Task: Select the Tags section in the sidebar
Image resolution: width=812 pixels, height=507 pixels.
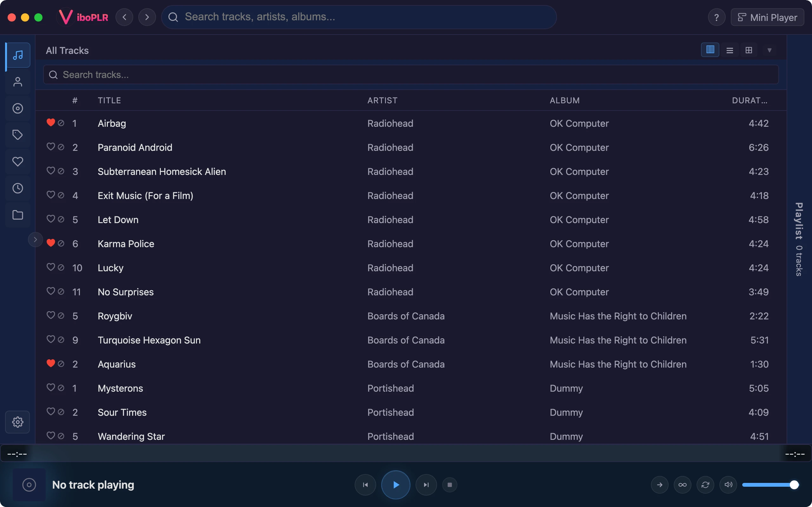Action: tap(17, 135)
